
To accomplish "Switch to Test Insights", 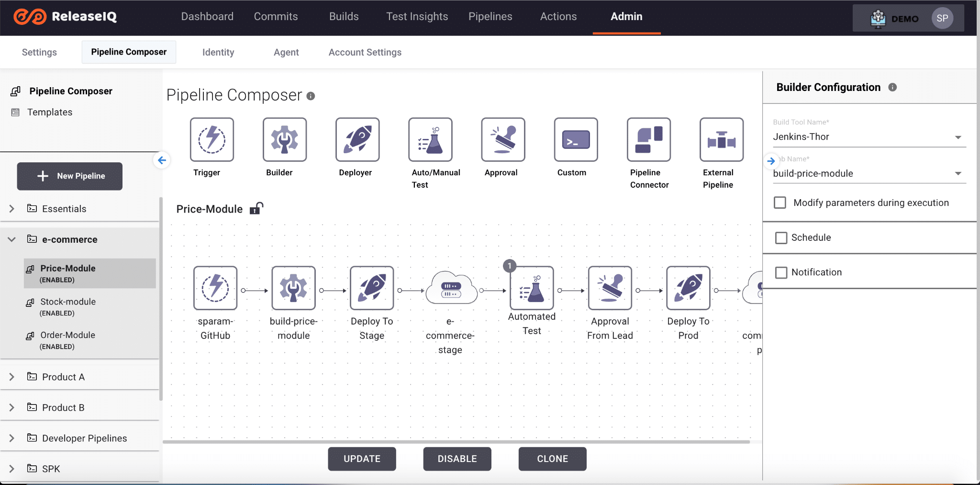I will point(417,16).
